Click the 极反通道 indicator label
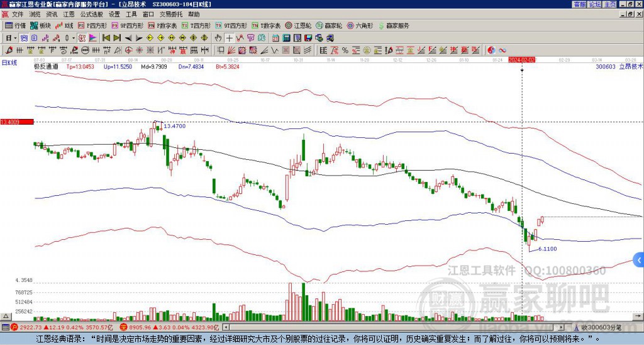This screenshot has width=644, height=345. pyautogui.click(x=46, y=66)
